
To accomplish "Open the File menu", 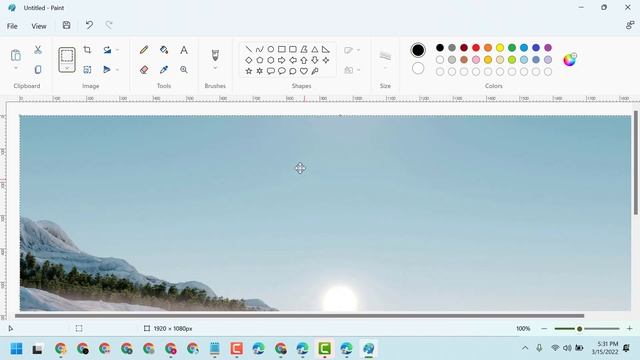I will click(x=12, y=26).
